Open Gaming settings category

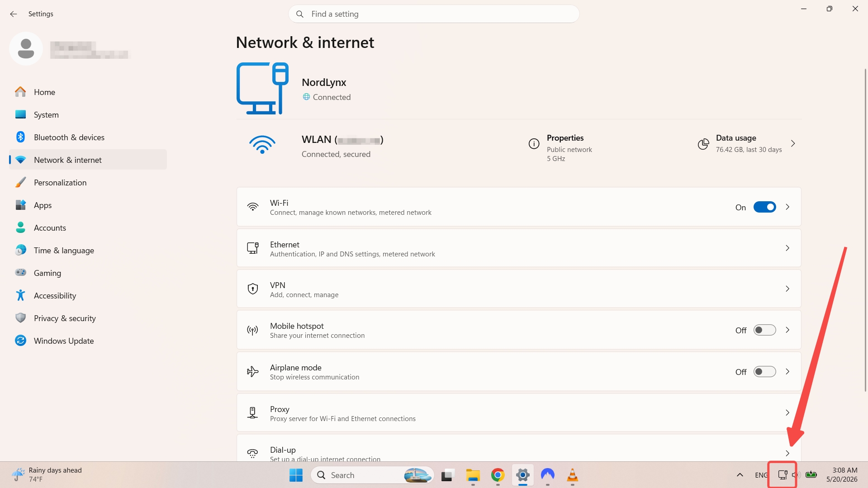[88, 273]
